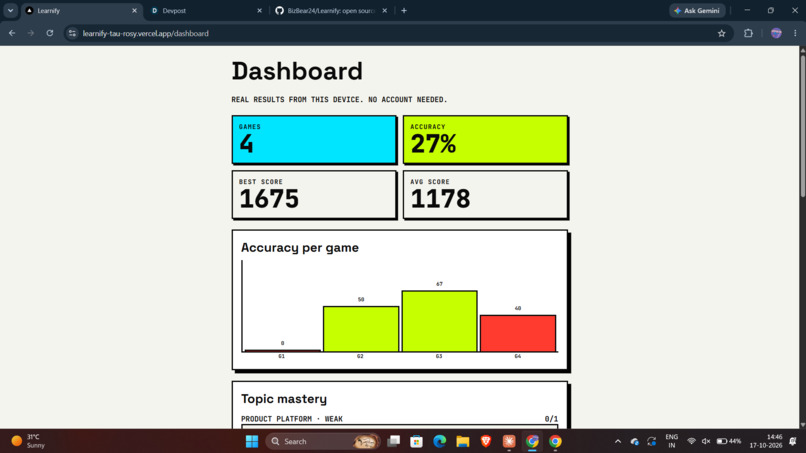
Task: Close the Devpost tab
Action: pos(260,11)
